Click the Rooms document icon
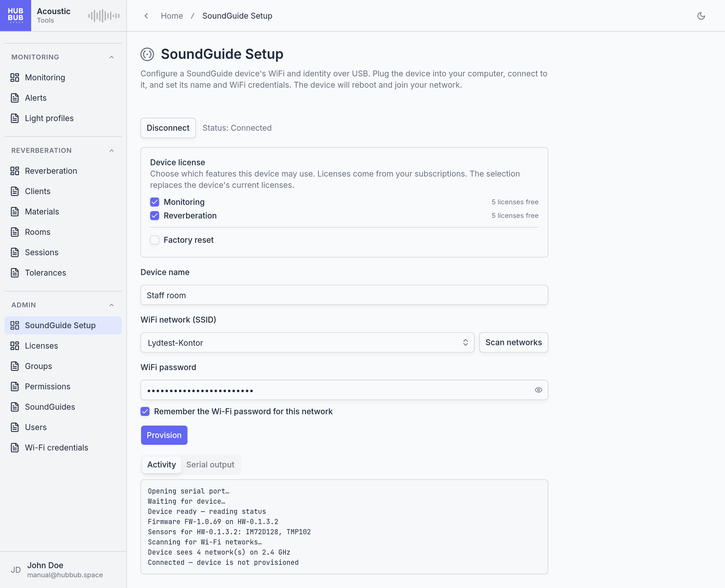Image resolution: width=725 pixels, height=588 pixels. [x=14, y=232]
